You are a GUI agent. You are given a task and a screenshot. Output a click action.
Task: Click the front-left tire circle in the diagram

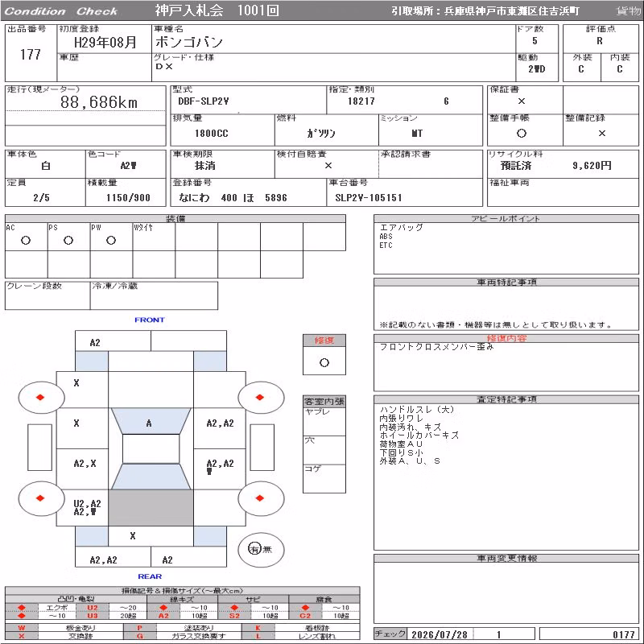pos(41,397)
